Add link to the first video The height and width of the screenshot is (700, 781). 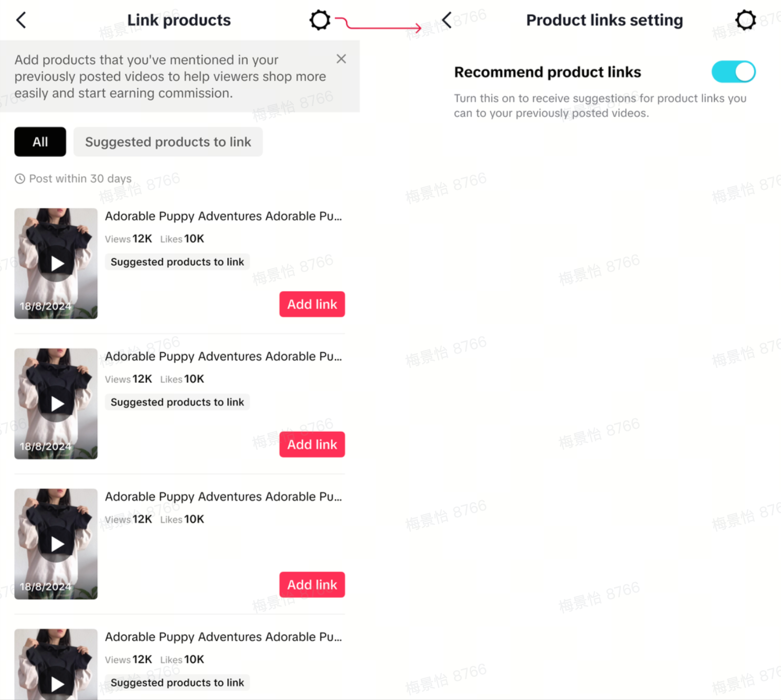click(312, 304)
